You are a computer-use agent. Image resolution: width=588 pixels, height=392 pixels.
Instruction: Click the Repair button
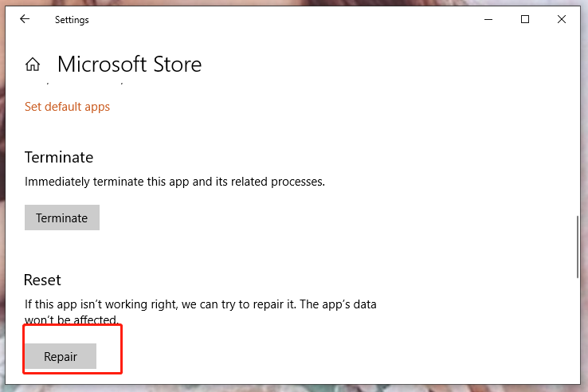(x=61, y=357)
